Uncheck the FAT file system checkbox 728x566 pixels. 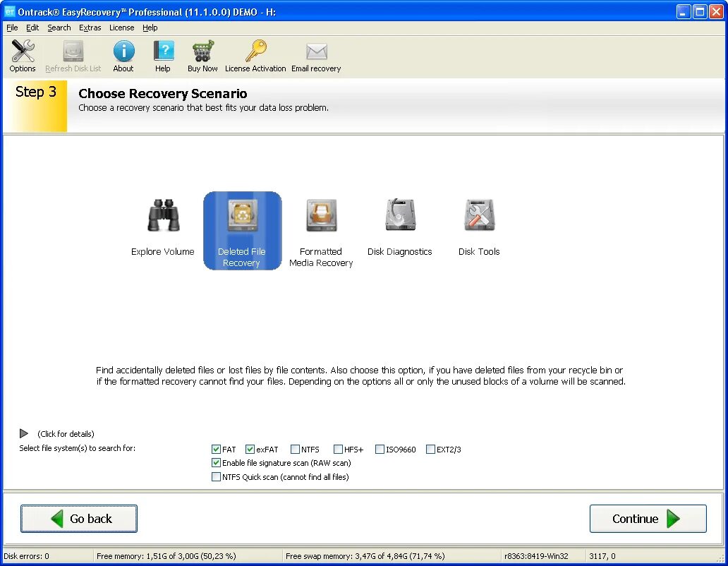point(216,449)
